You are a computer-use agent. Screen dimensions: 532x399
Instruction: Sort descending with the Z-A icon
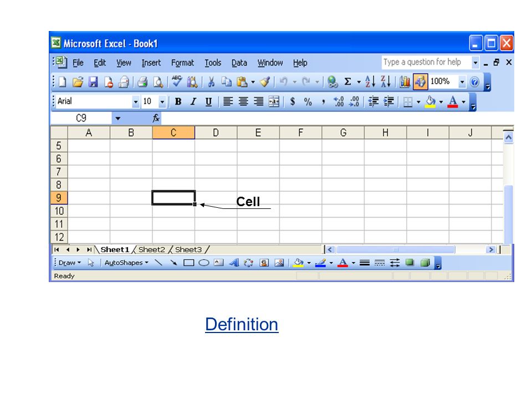coord(386,82)
